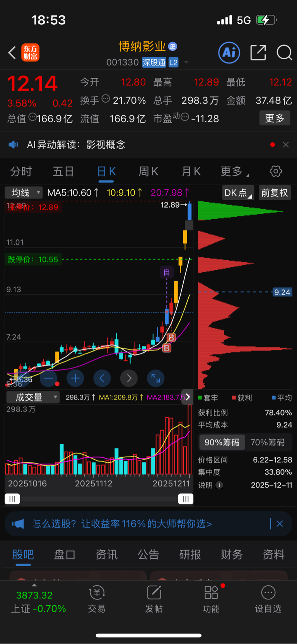Select the 日K chart tab
Screen dimensions: 297x644
pos(106,172)
